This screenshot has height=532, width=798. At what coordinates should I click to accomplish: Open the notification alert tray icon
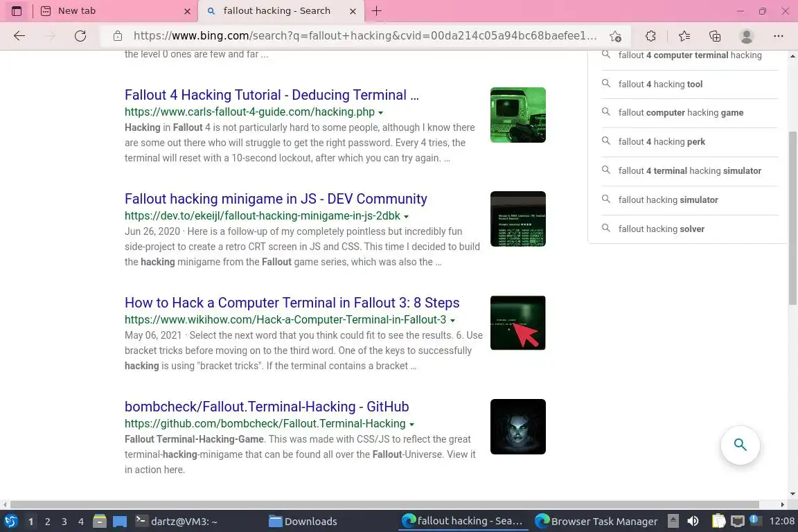tap(755, 520)
